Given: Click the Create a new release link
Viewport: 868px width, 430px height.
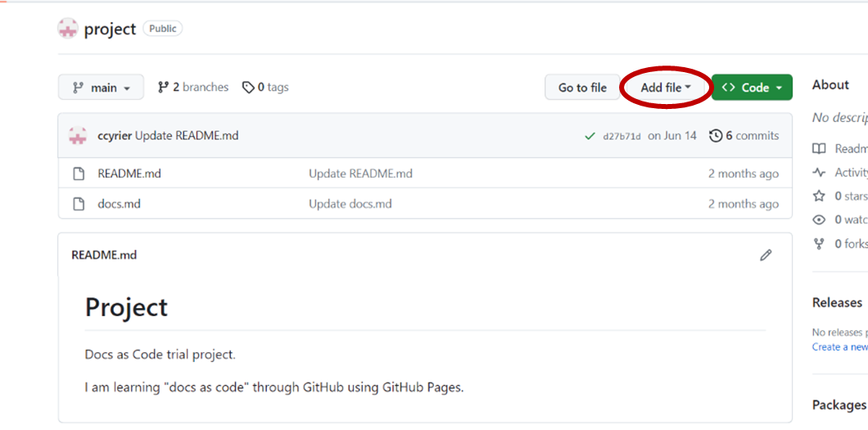Looking at the screenshot, I should coord(840,347).
